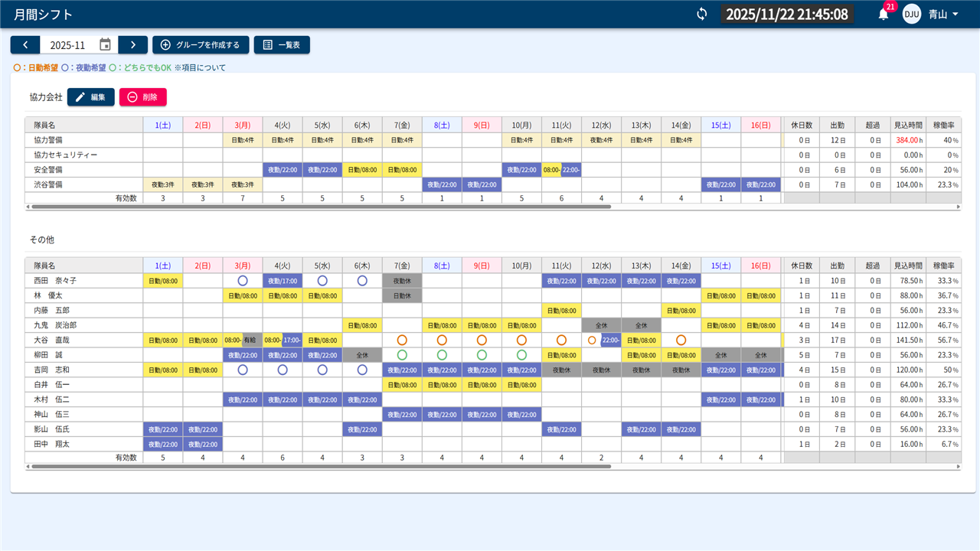Click the DJU user avatar
Viewport: 980px width, 551px height.
[911, 14]
